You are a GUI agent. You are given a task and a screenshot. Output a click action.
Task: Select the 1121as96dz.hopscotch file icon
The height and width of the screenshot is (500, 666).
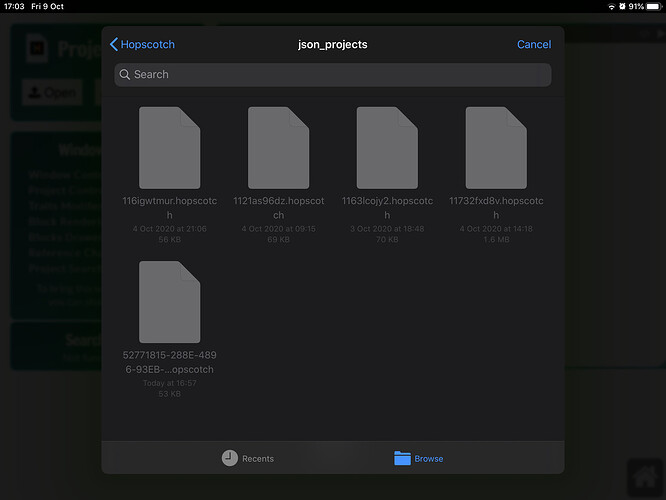point(278,147)
